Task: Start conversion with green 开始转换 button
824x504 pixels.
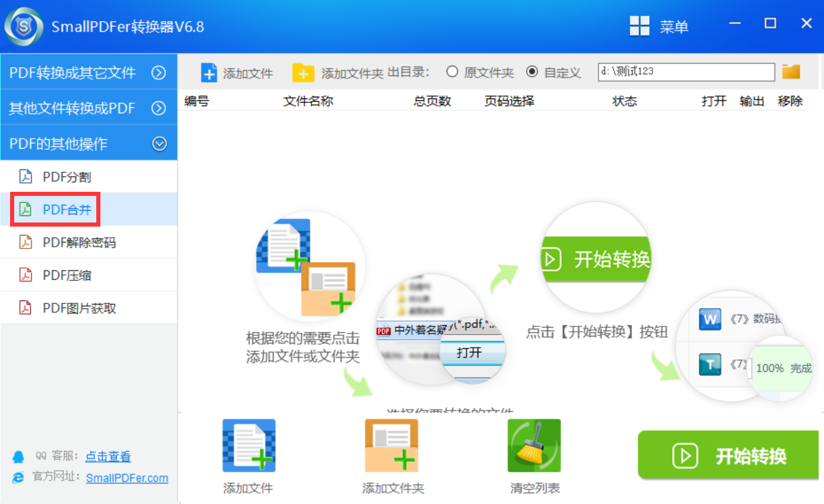Action: [x=728, y=455]
